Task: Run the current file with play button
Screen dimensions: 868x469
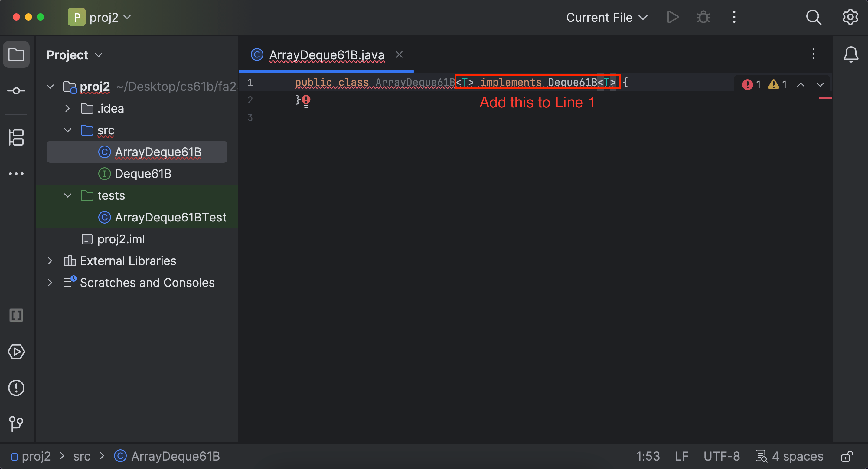Action: click(x=672, y=17)
